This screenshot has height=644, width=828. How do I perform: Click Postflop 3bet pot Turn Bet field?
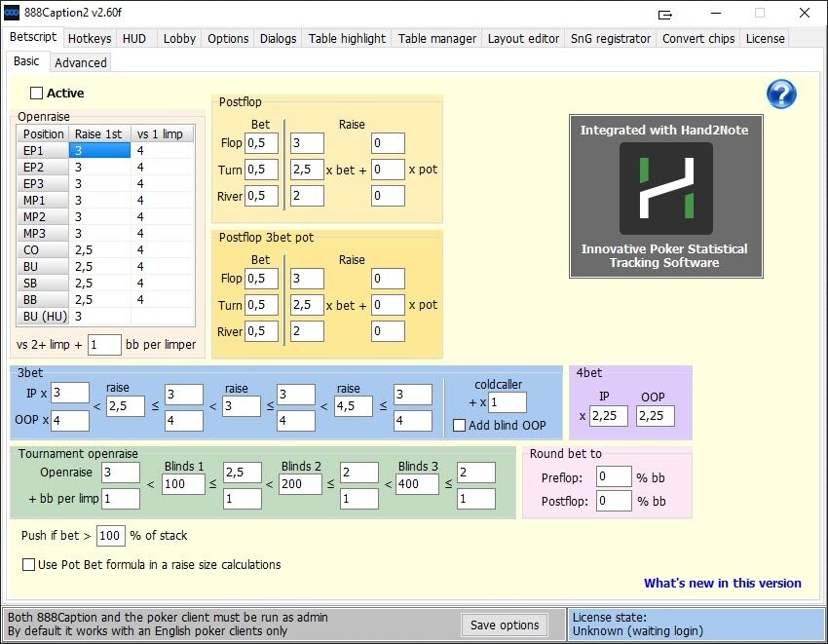coord(261,305)
